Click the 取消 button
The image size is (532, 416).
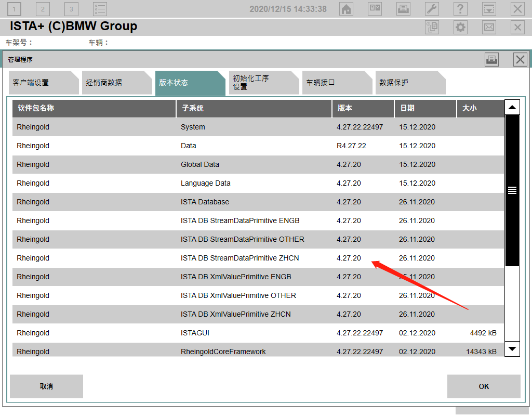46,386
